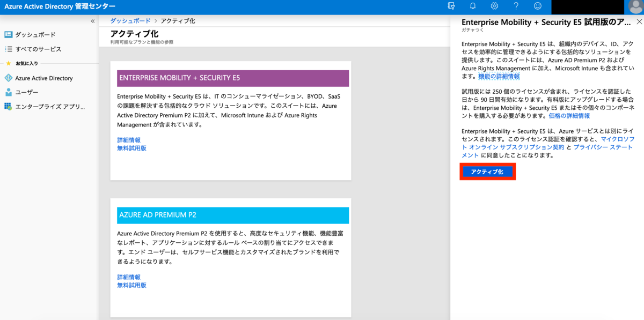Click the All services list icon

(x=9, y=49)
